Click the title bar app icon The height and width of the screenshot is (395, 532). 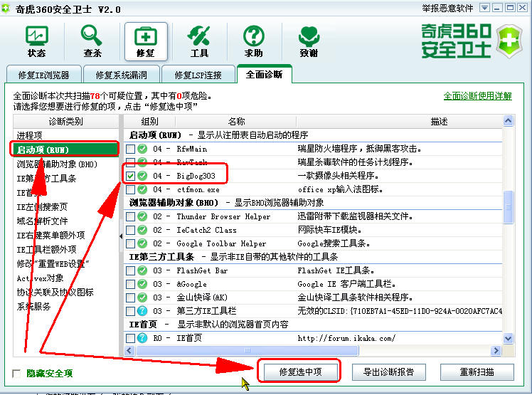point(6,8)
